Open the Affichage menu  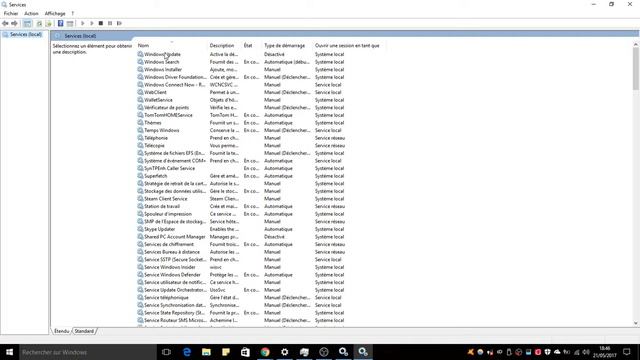pyautogui.click(x=55, y=13)
